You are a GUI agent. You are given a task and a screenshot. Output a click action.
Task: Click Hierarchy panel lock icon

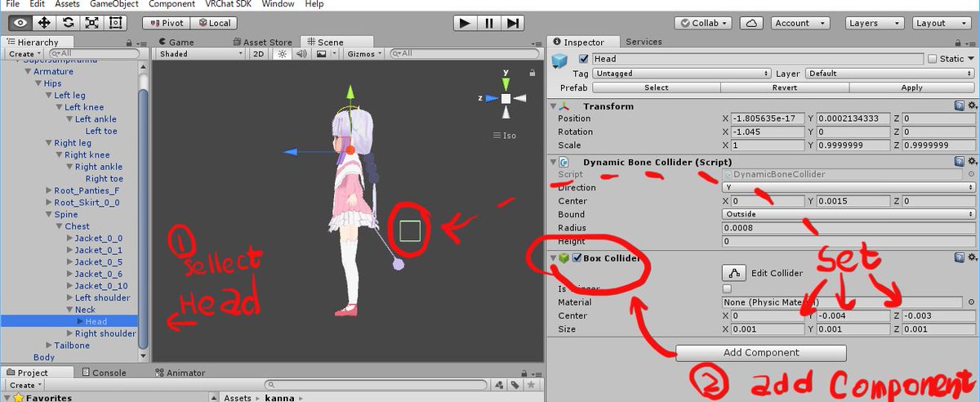130,42
